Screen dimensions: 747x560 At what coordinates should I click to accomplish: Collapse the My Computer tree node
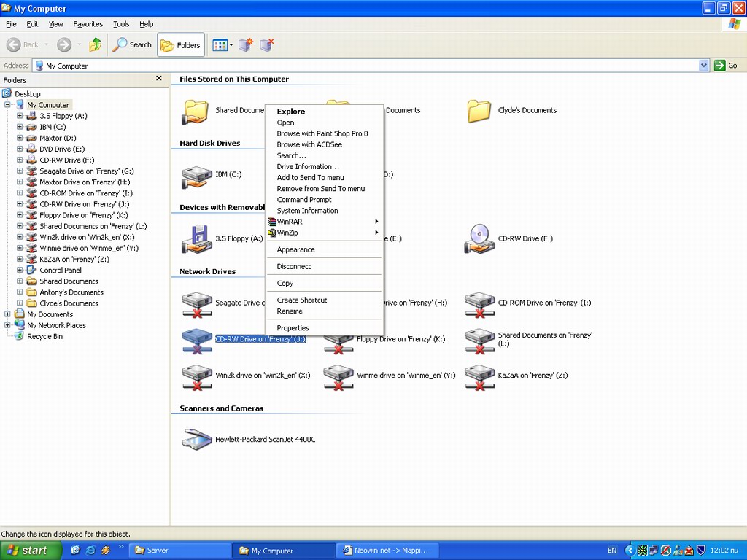click(x=7, y=105)
